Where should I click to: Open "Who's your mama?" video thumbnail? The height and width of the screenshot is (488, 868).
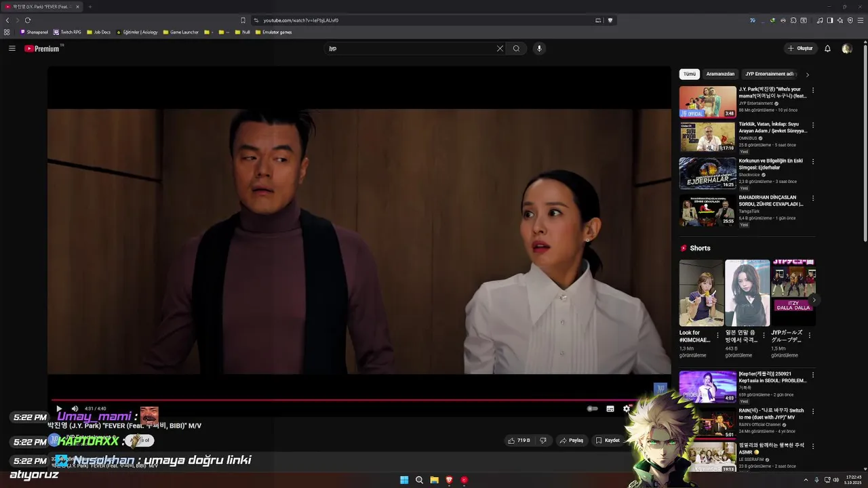coord(707,102)
